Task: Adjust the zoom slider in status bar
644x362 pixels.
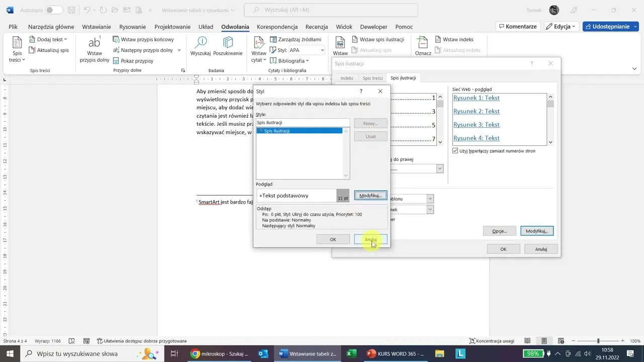Action: tap(598, 341)
